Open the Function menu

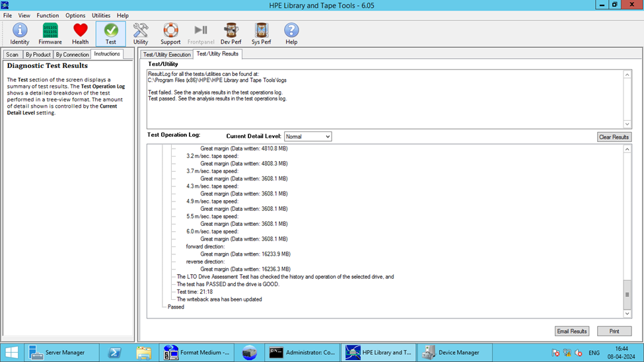(48, 15)
